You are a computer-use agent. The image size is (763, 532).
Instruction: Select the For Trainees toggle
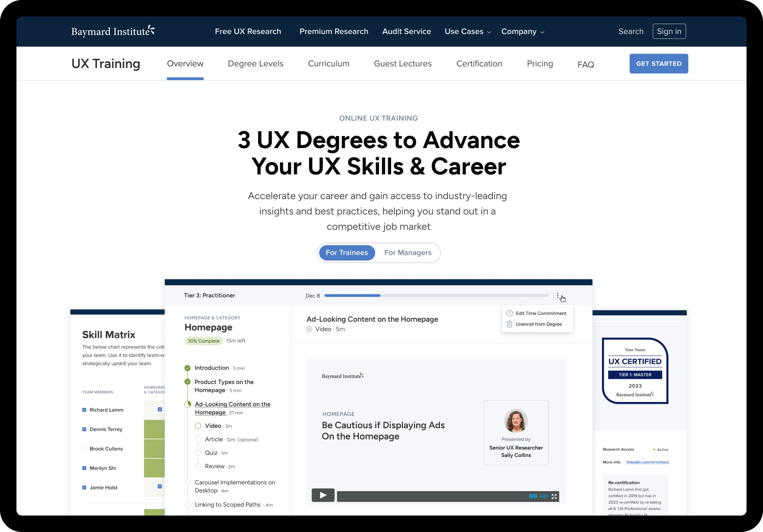[x=347, y=253]
